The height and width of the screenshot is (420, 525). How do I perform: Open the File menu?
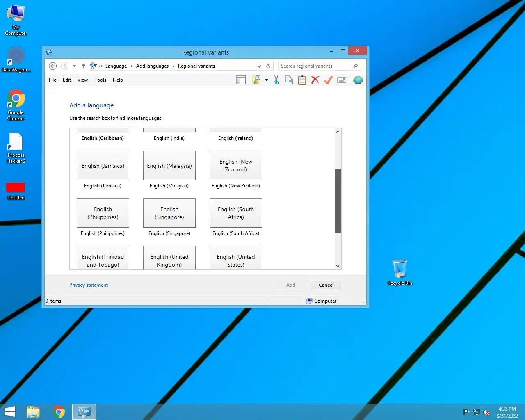pyautogui.click(x=52, y=80)
